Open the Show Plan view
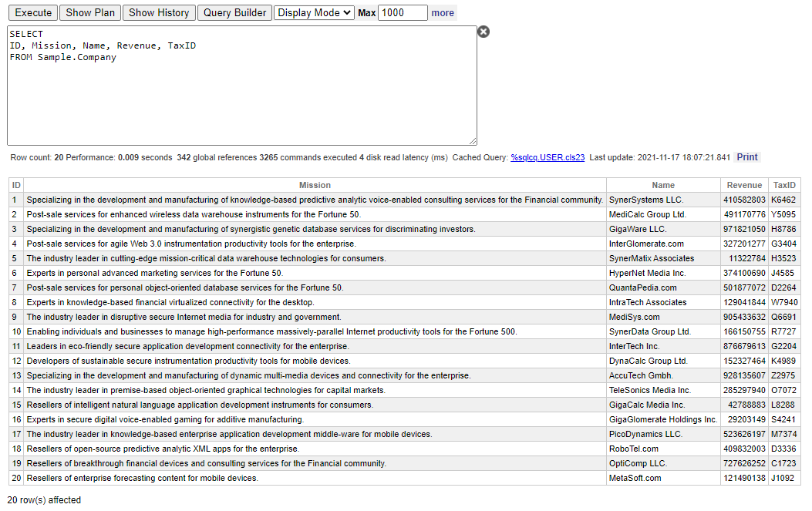Screen dimensions: 812x511 point(90,12)
